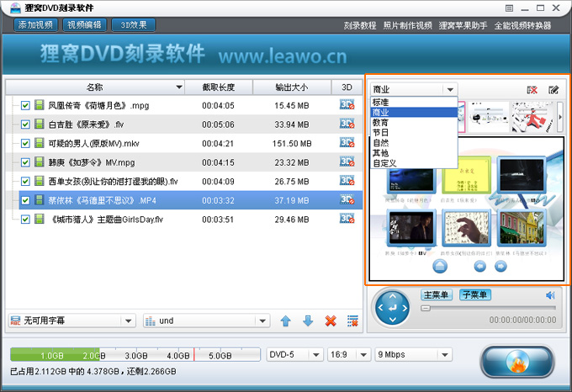Click the 视频编辑 button

click(85, 24)
